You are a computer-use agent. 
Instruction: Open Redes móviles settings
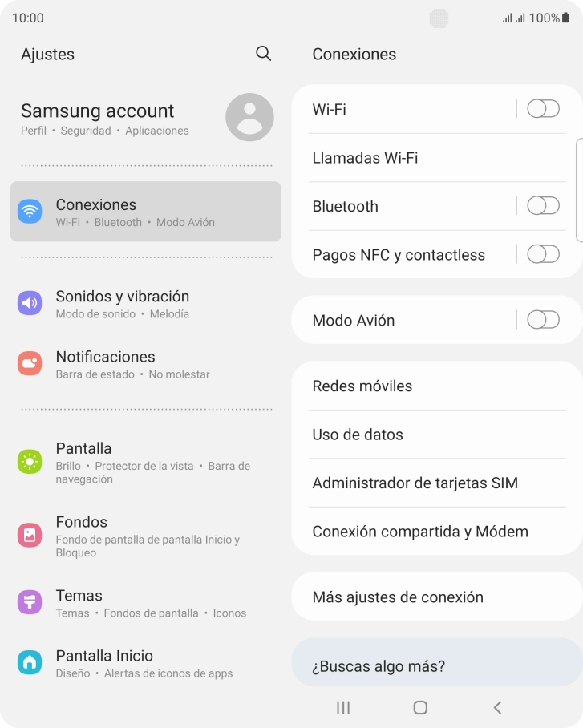[437, 386]
